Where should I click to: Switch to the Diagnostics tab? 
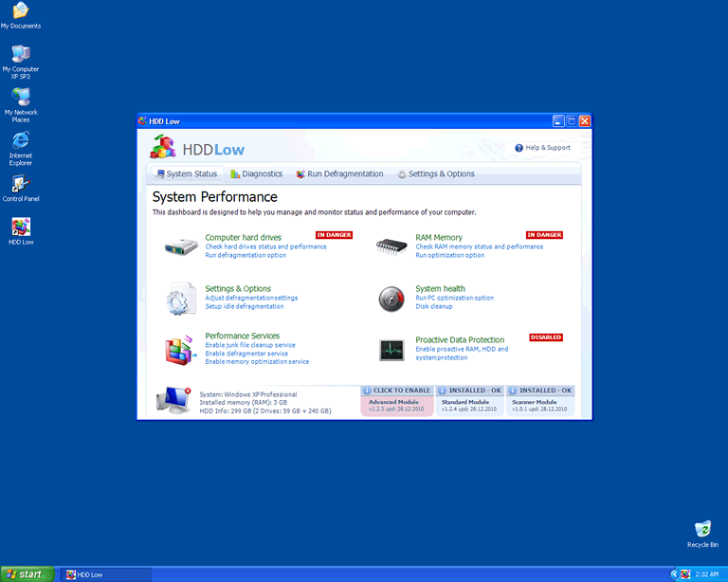(256, 174)
